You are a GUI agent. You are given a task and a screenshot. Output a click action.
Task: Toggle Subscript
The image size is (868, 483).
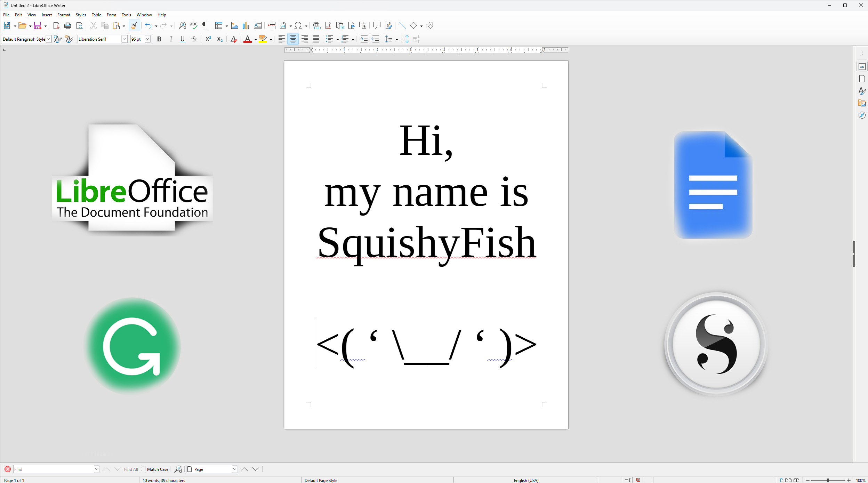coord(220,39)
